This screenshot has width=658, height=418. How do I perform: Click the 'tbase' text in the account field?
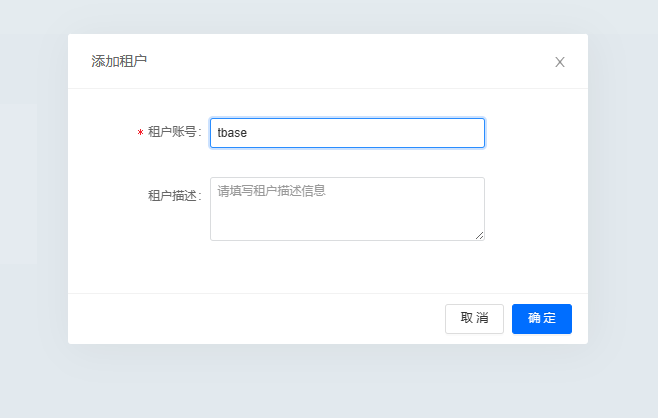coord(232,133)
